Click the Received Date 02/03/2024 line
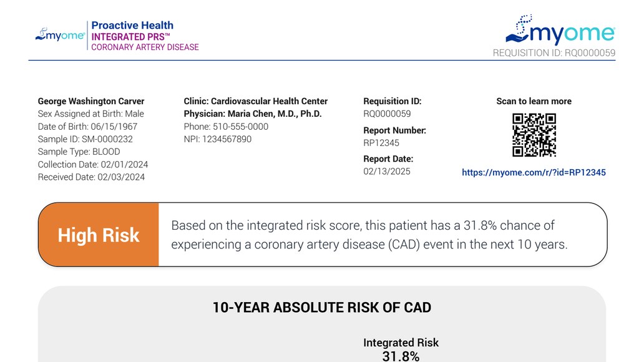 tap(91, 177)
